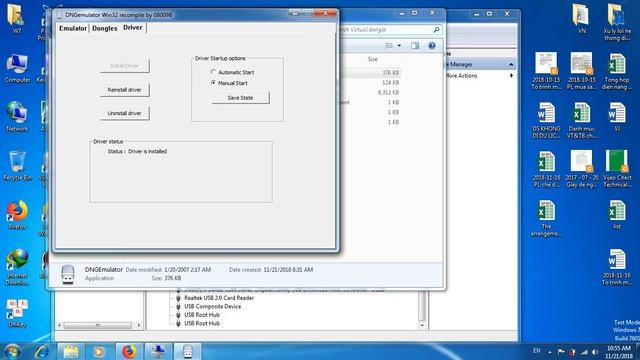Toggle the preview pane icon in Explorer
The image size is (640, 360).
tap(415, 46)
